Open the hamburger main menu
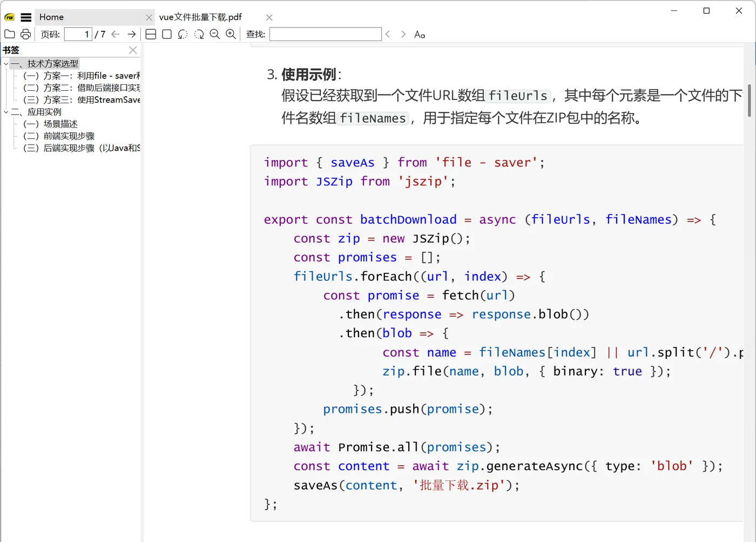 pyautogui.click(x=26, y=17)
